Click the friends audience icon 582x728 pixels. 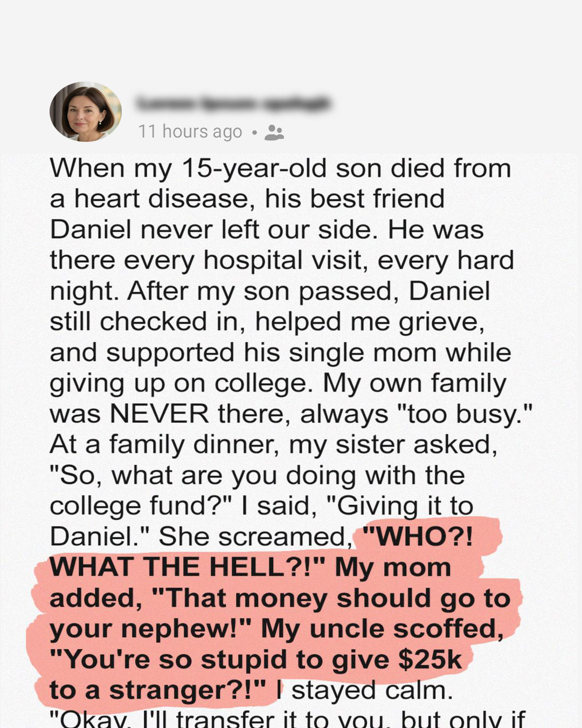click(274, 133)
